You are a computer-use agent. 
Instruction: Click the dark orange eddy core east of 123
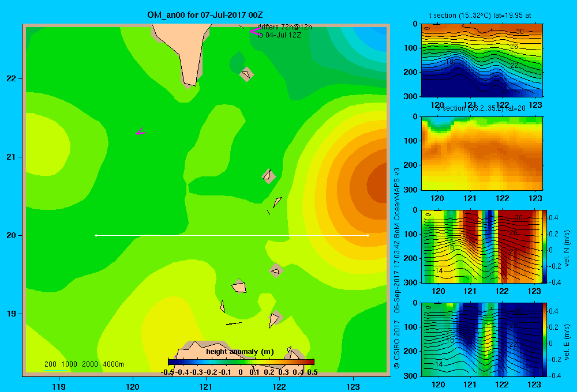coord(378,184)
